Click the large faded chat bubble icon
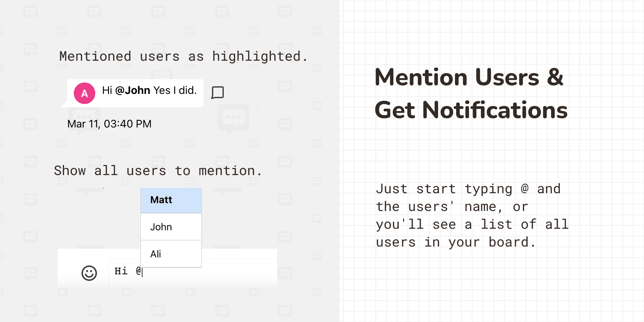Screen dimensions: 644x322 (x=233, y=119)
